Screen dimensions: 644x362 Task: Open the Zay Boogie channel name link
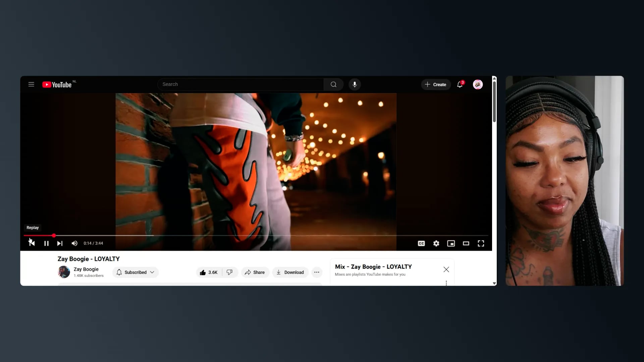(x=86, y=269)
